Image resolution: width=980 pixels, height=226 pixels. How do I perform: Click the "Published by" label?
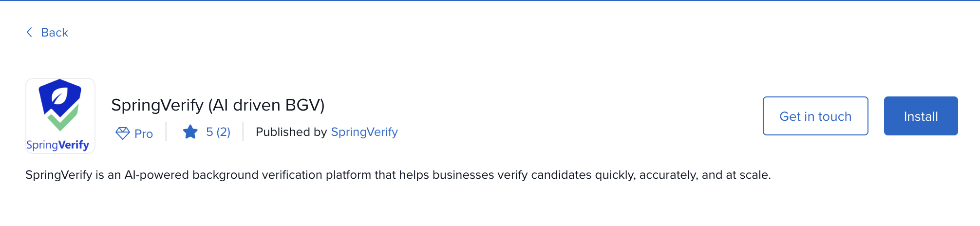pyautogui.click(x=291, y=132)
